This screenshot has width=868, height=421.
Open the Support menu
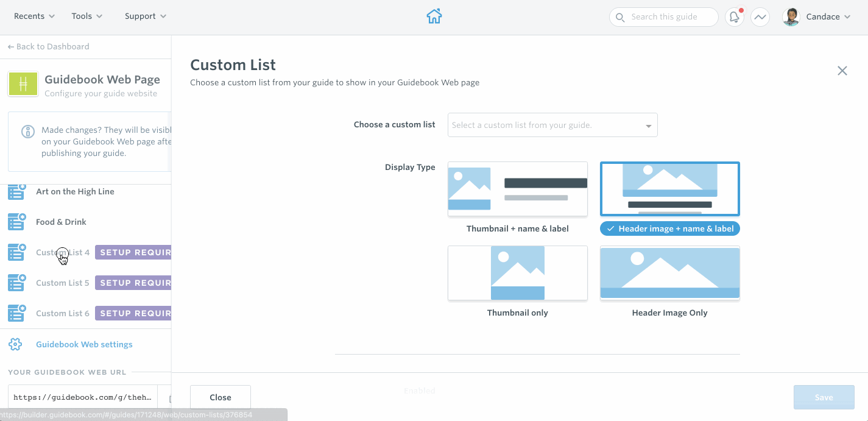point(146,16)
